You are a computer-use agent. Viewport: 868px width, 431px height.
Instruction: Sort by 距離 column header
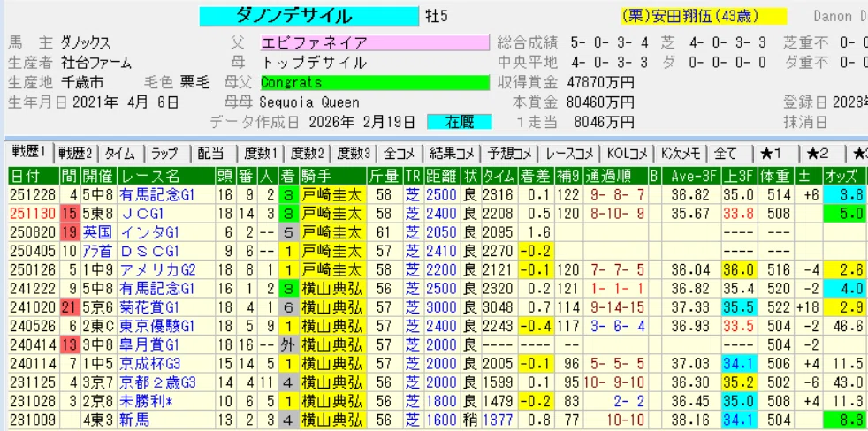[441, 176]
